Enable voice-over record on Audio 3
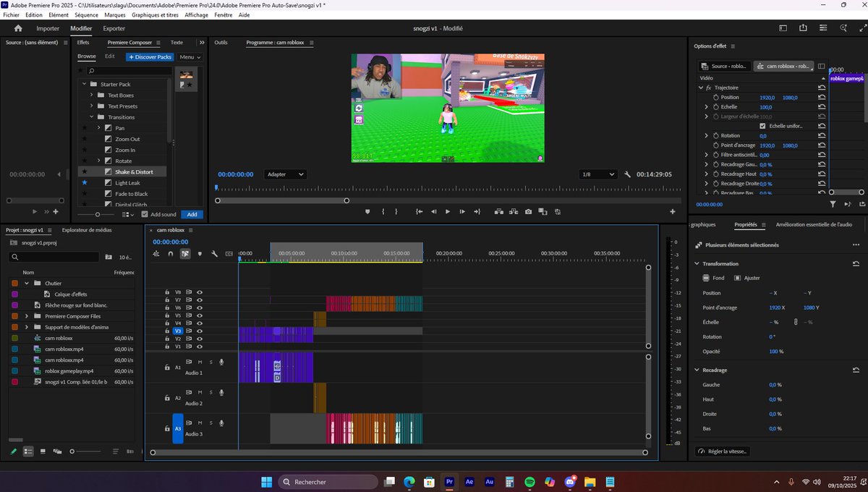 [221, 423]
